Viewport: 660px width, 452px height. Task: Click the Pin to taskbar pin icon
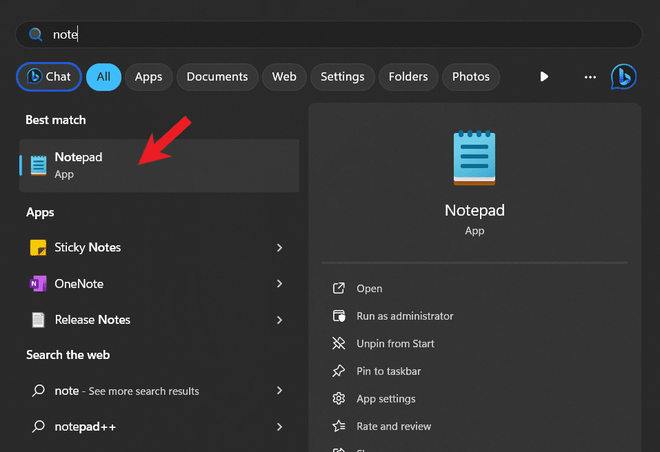point(338,371)
